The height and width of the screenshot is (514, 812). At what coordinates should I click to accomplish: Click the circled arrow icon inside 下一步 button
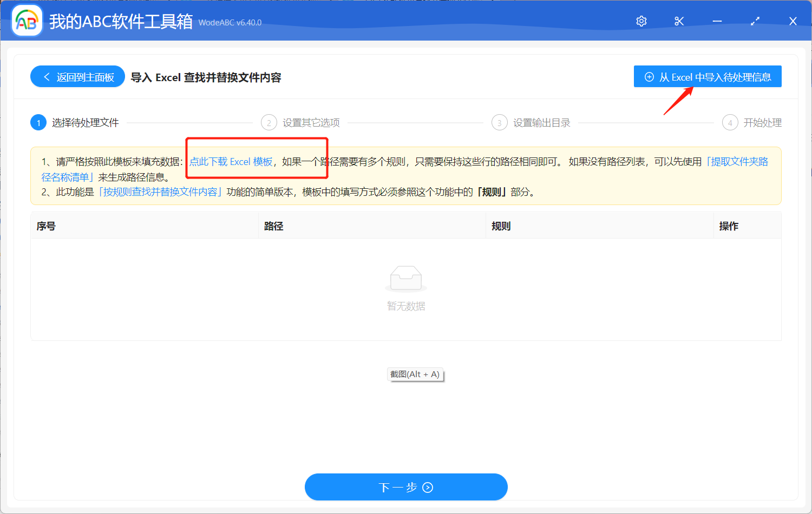[427, 487]
